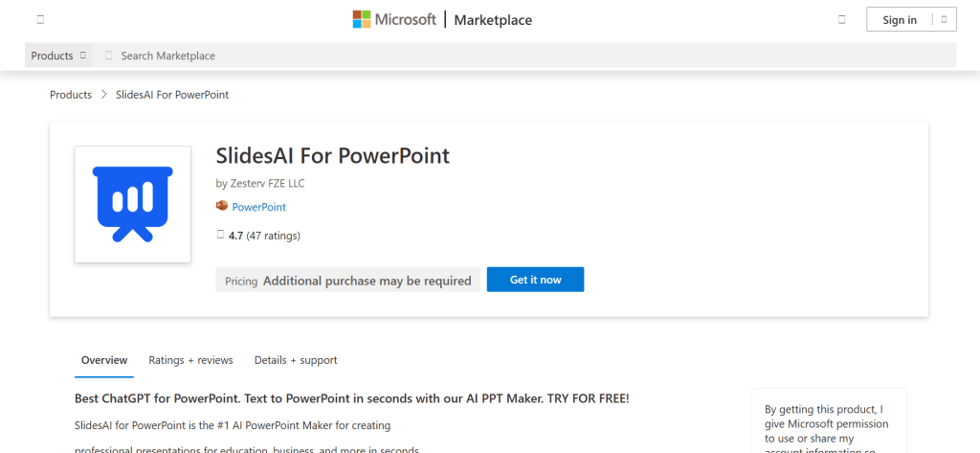This screenshot has height=453, width=980.
Task: Expand the Products dropdown menu
Action: pos(59,56)
